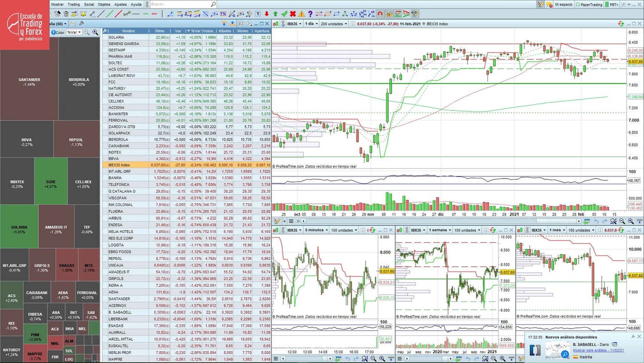Toggle link chain icon on 1 mes chart
644x363 pixels.
[x=527, y=230]
